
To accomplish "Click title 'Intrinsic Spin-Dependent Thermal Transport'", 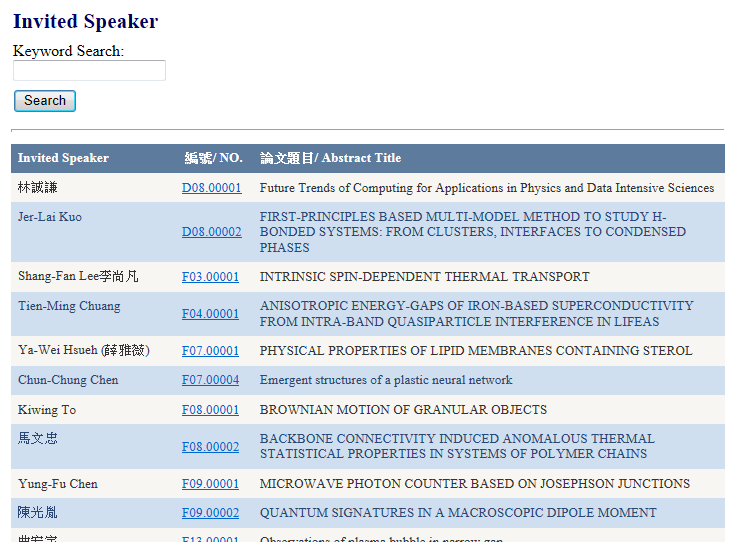I will (424, 277).
